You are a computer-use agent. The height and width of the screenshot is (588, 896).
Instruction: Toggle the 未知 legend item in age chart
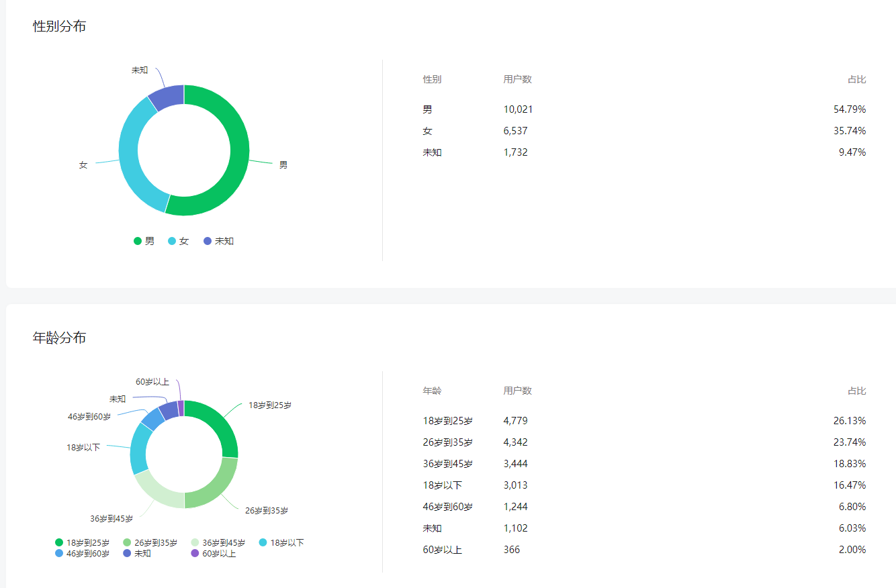point(137,554)
